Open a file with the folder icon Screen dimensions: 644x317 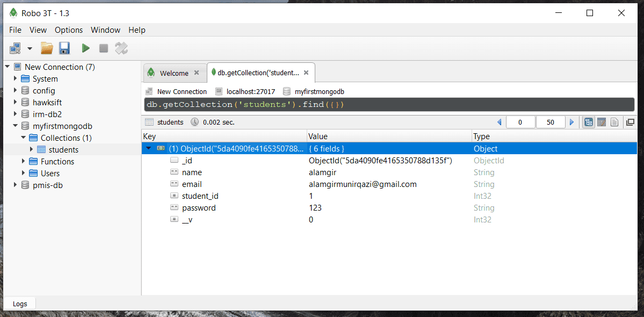click(x=47, y=48)
